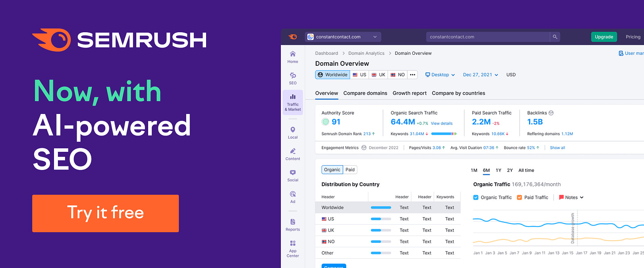The width and height of the screenshot is (644, 268).
Task: Select the 1Y time range
Action: coord(498,170)
